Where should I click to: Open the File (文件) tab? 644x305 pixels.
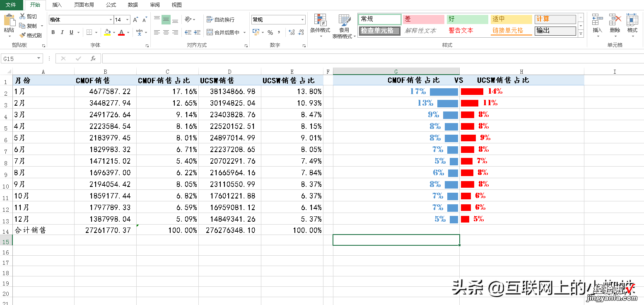click(11, 5)
